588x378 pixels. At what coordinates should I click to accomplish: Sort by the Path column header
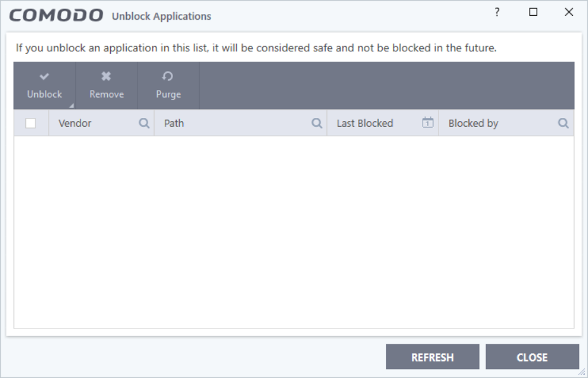tap(174, 124)
